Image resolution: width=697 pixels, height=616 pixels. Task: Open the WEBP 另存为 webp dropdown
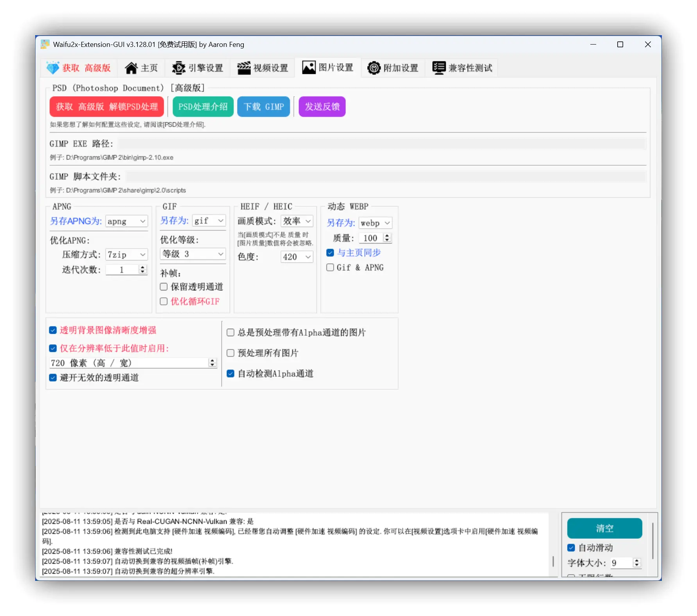375,223
